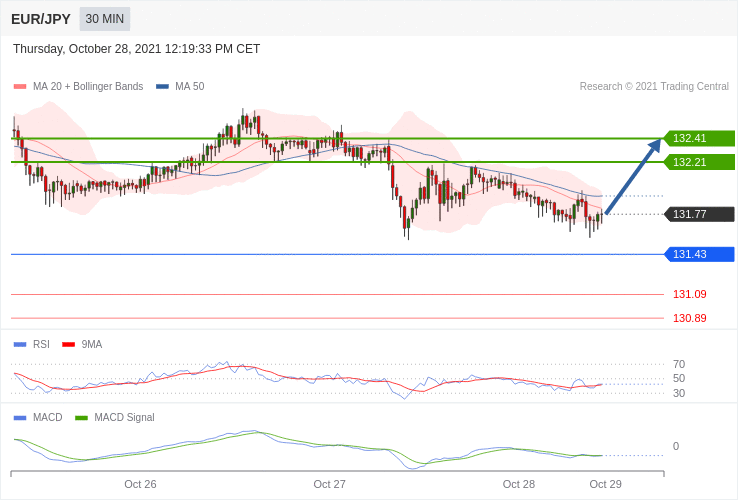The image size is (738, 500).
Task: Click the RSI 70 axis label
Action: click(x=679, y=364)
